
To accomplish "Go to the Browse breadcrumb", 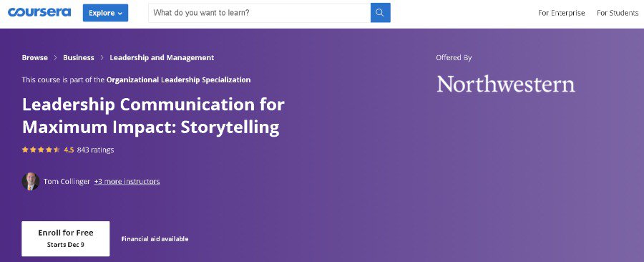I will point(35,58).
